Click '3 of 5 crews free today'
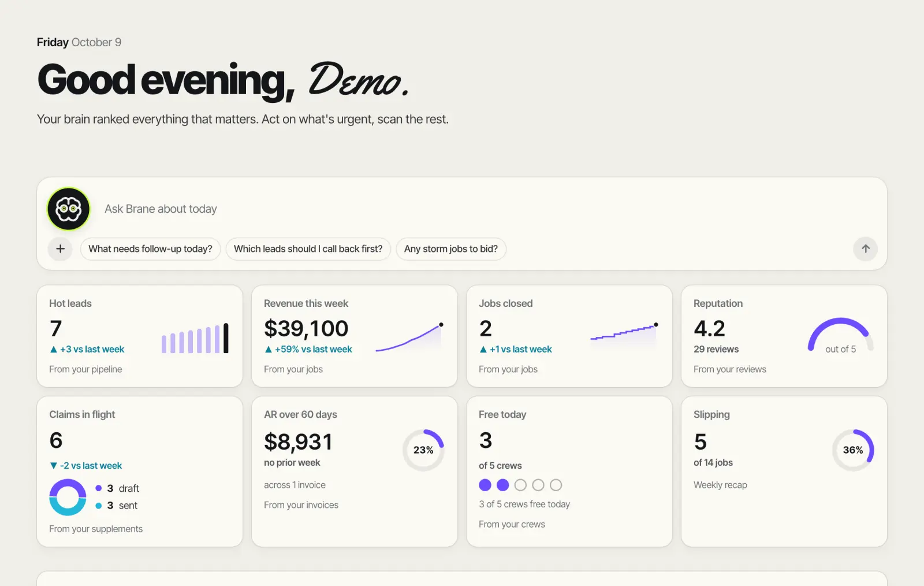Screen dimensions: 924x586 (x=524, y=505)
